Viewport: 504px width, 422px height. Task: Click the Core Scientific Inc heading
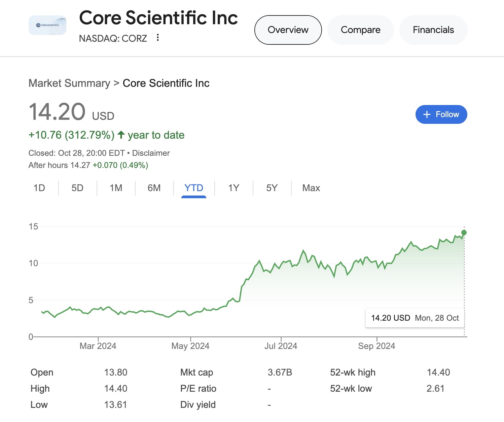[158, 18]
